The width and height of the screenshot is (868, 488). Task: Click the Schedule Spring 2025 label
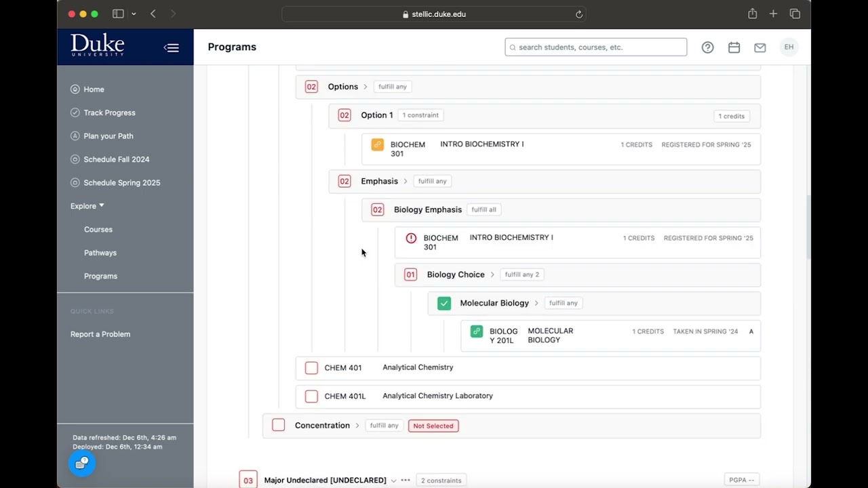tap(122, 182)
